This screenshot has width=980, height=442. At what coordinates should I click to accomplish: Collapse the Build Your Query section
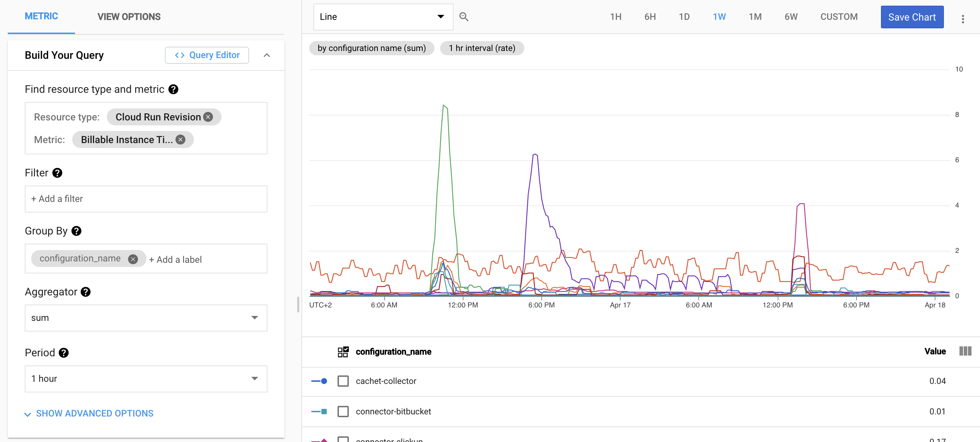(267, 56)
